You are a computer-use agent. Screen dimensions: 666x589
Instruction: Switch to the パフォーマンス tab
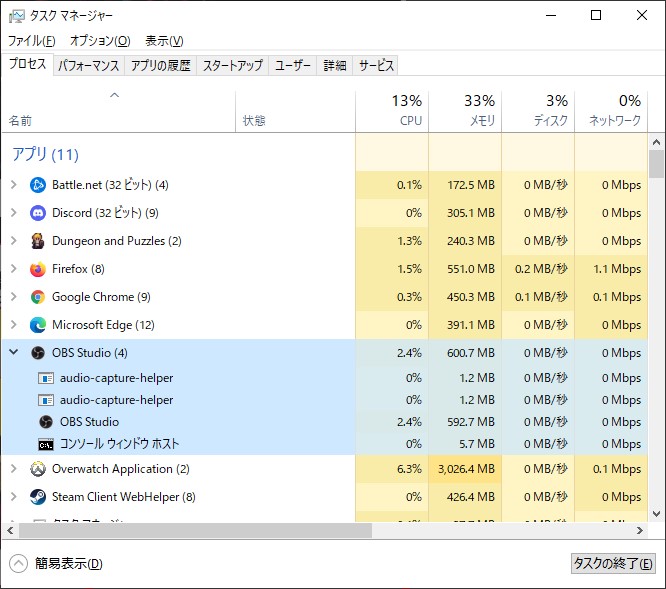point(89,65)
